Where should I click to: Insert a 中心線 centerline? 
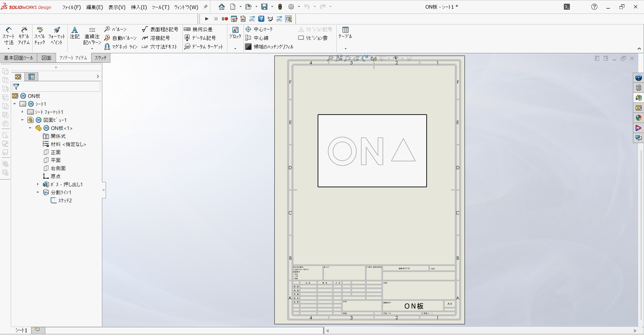pos(257,38)
